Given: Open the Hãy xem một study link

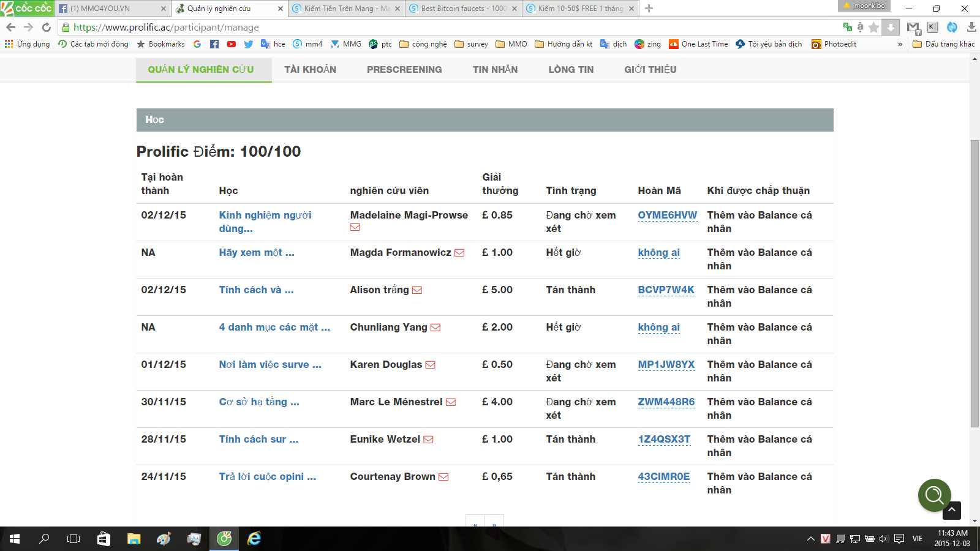Looking at the screenshot, I should (x=257, y=252).
